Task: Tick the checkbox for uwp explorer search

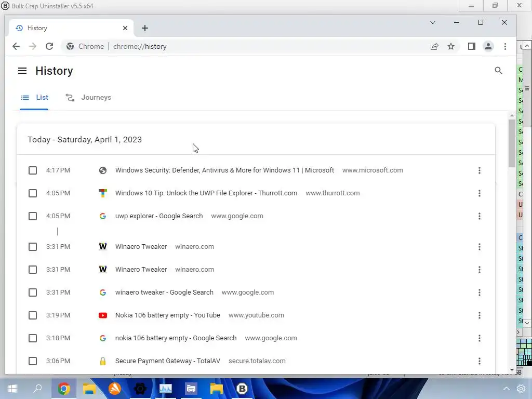Action: tap(33, 216)
